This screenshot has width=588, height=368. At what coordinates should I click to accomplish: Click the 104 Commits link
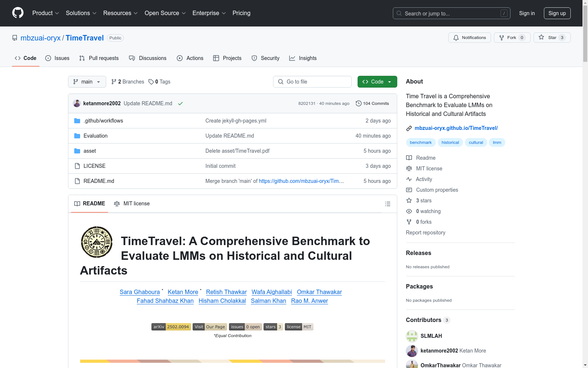click(372, 103)
